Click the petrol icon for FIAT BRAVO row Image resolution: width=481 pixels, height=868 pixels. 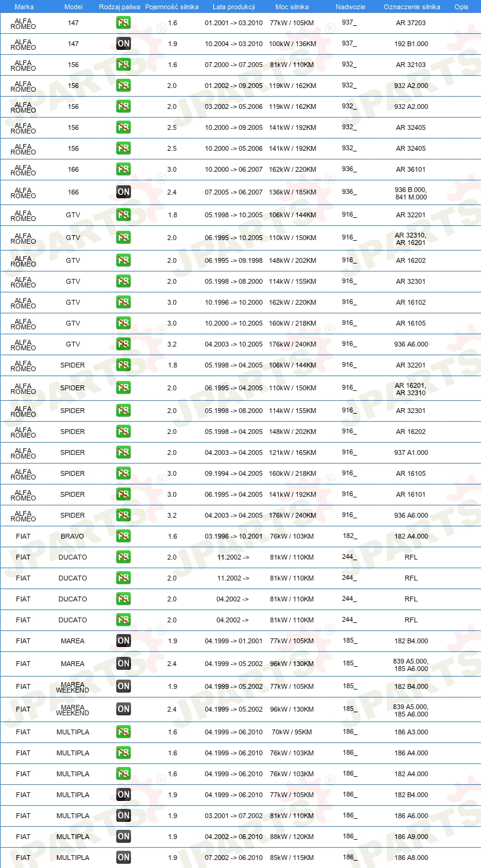coord(124,536)
